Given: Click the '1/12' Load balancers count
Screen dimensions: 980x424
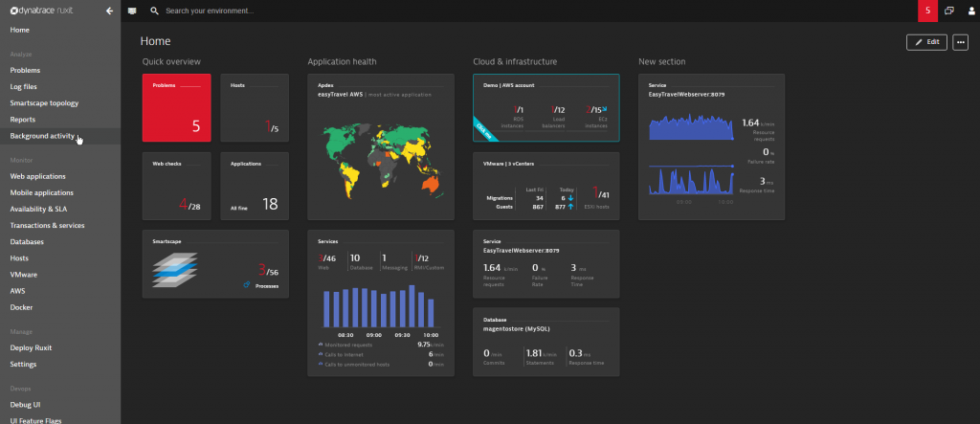Looking at the screenshot, I should 558,109.
